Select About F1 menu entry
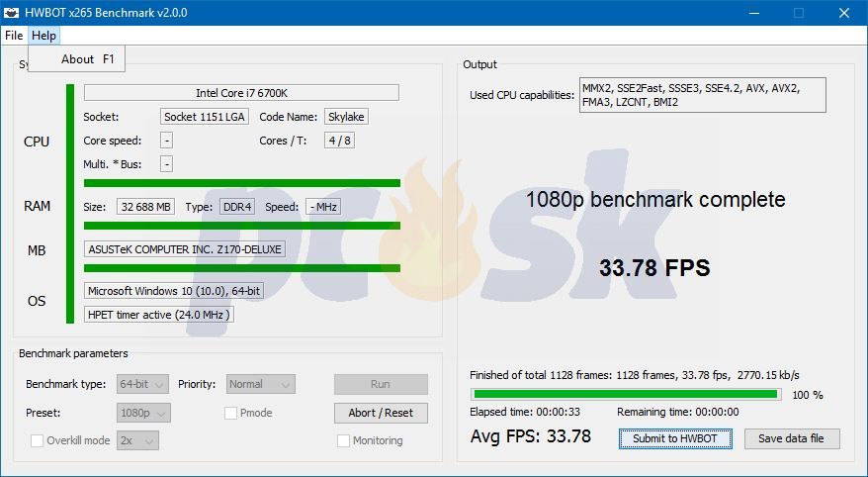This screenshot has width=868, height=477. coord(77,58)
